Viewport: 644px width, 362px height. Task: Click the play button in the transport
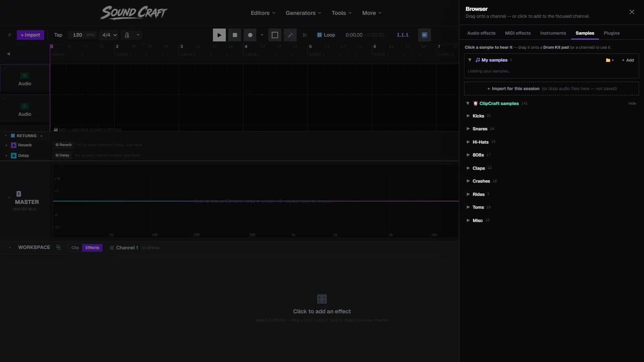pyautogui.click(x=219, y=35)
